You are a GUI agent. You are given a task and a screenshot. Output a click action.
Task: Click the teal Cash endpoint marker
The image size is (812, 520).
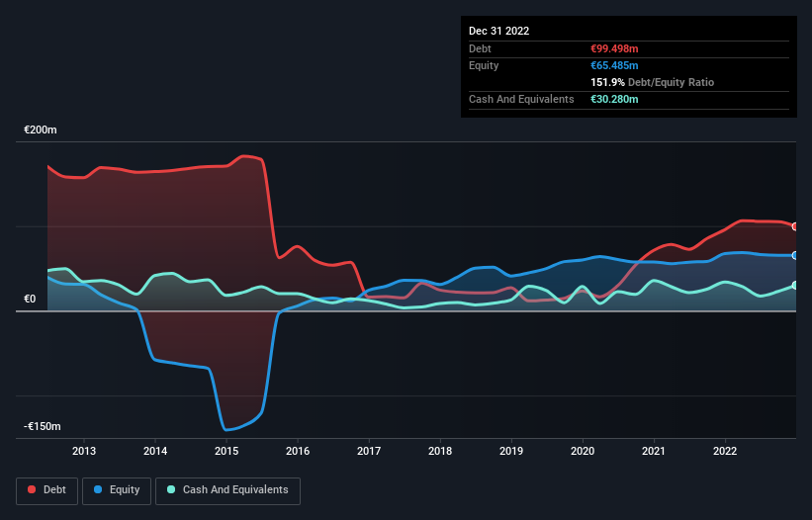point(795,285)
